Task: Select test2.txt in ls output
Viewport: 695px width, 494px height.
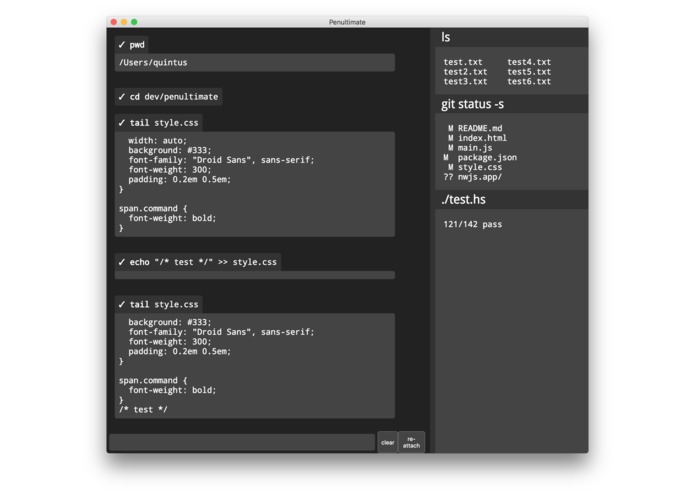Action: click(x=465, y=72)
